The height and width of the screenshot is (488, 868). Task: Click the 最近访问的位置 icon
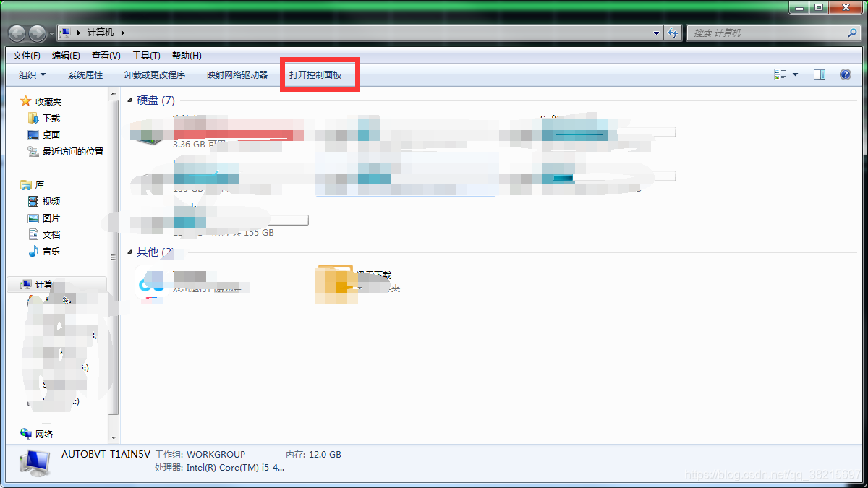click(x=33, y=151)
